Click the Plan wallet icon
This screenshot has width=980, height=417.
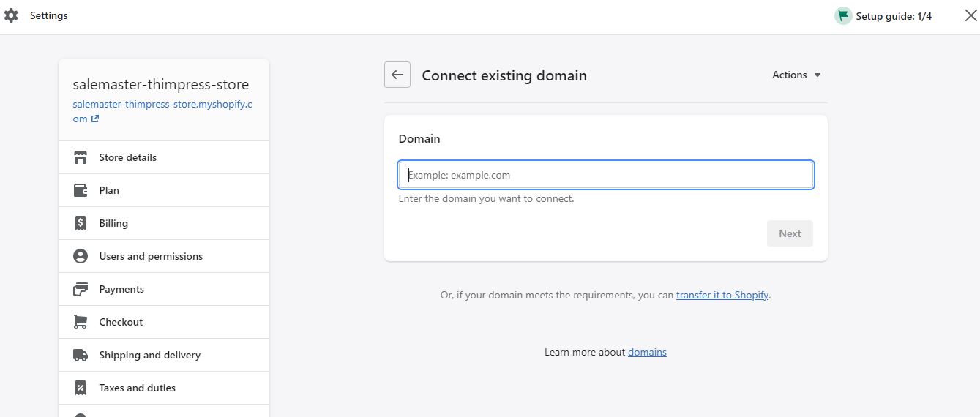pyautogui.click(x=81, y=190)
